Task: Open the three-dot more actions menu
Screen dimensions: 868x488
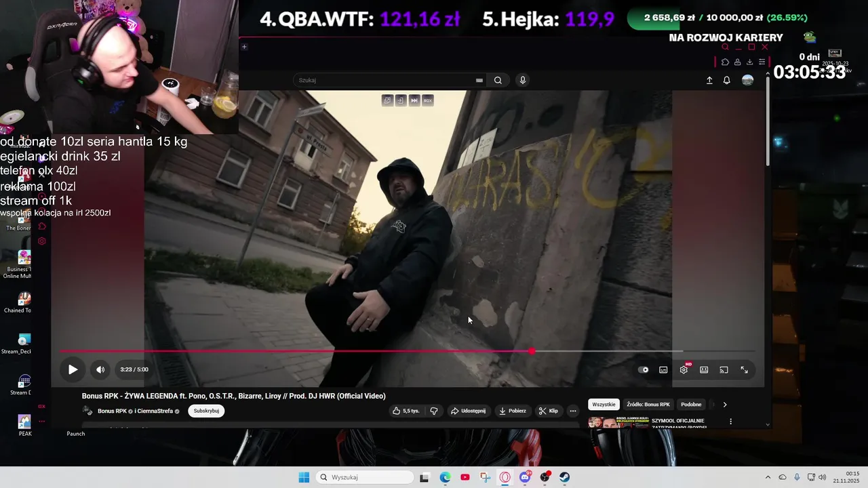Action: [573, 411]
